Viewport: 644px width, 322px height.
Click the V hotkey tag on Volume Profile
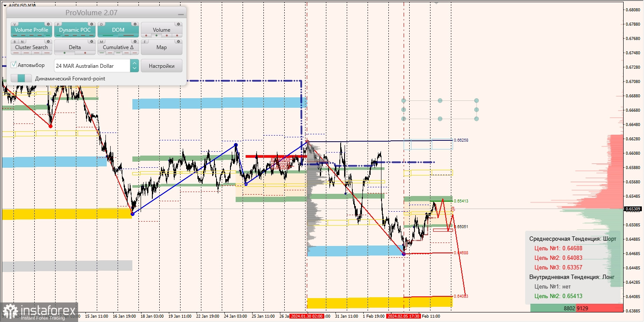click(x=15, y=24)
